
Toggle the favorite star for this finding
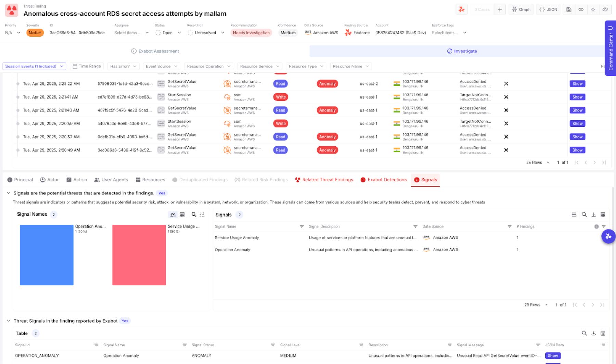coord(593,10)
